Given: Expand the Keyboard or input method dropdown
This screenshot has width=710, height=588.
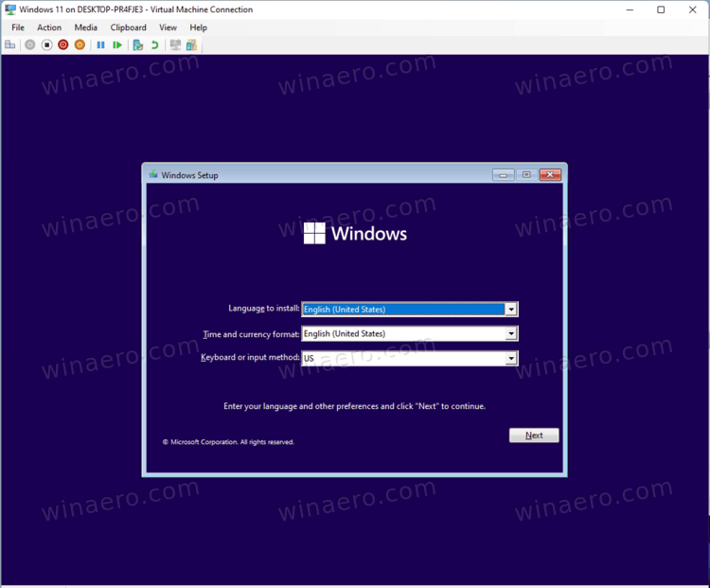Looking at the screenshot, I should pyautogui.click(x=511, y=358).
